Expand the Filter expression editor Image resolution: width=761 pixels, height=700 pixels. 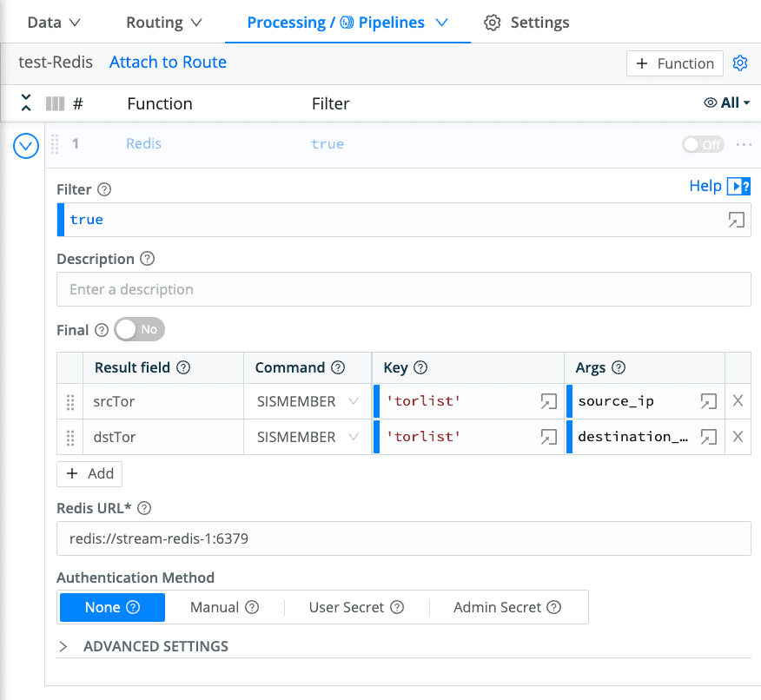(x=736, y=221)
